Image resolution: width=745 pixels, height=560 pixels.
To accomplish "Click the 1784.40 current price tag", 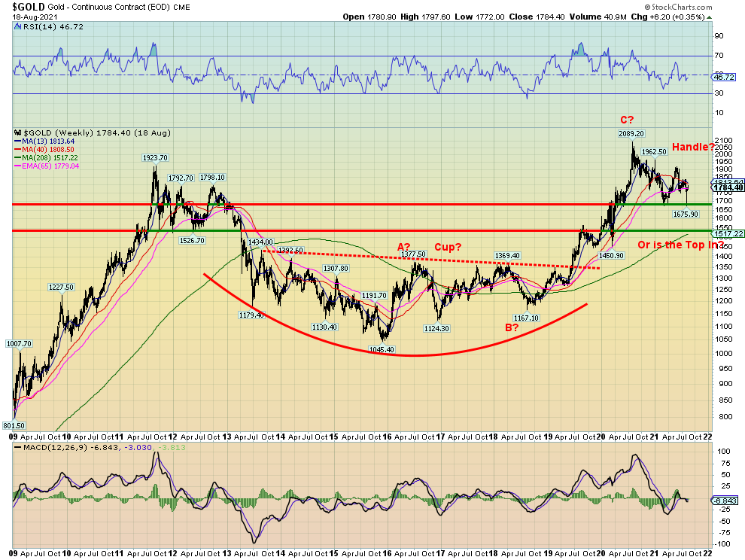I will pyautogui.click(x=727, y=188).
